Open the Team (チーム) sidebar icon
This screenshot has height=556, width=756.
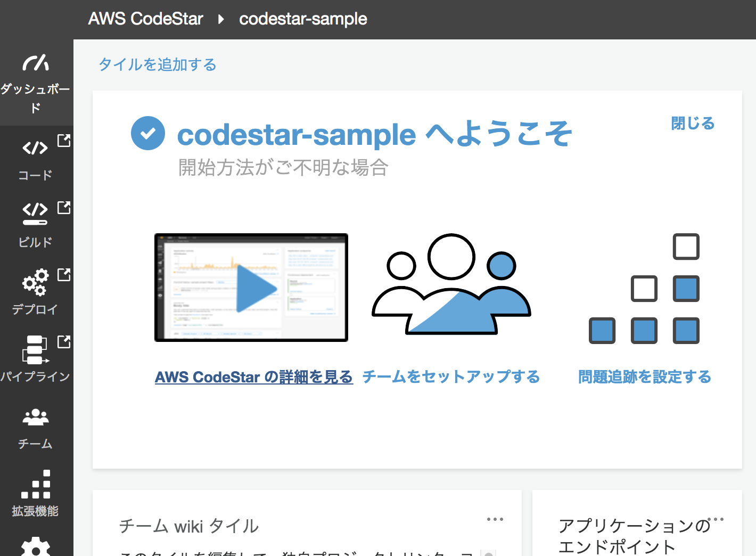tap(36, 417)
